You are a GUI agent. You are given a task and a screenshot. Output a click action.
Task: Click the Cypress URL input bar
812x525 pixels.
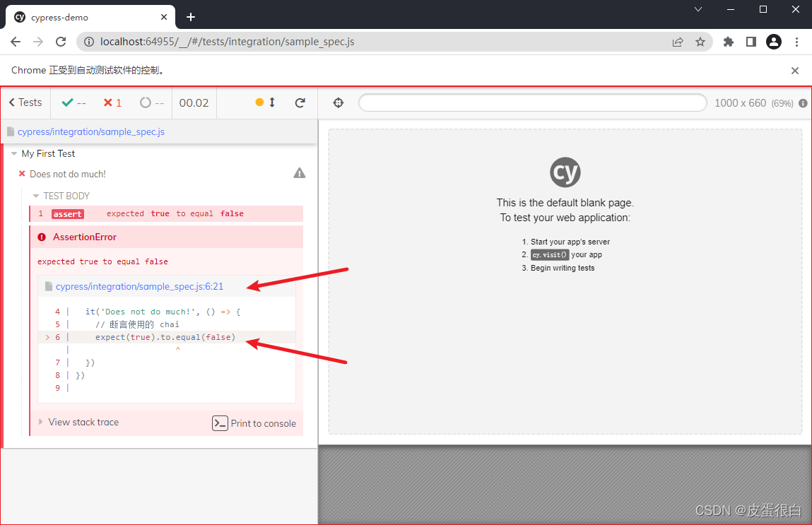[532, 102]
